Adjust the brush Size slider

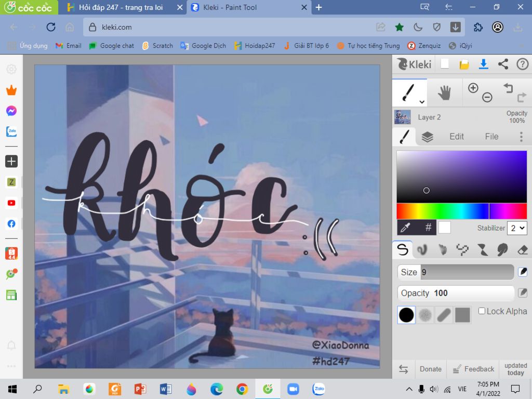point(456,272)
